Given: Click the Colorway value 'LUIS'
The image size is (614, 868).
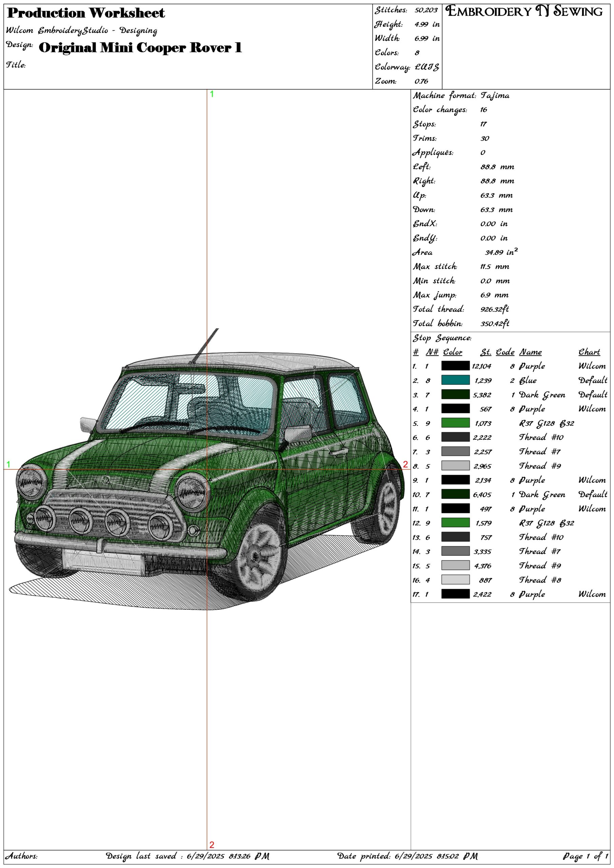Looking at the screenshot, I should [427, 67].
